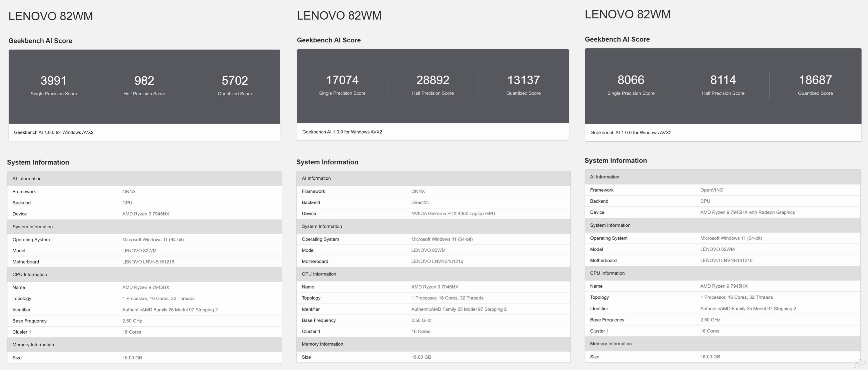This screenshot has height=370, width=868.
Task: Click Model LENOVO 82WM value in the OpenVINO table
Action: (x=717, y=249)
